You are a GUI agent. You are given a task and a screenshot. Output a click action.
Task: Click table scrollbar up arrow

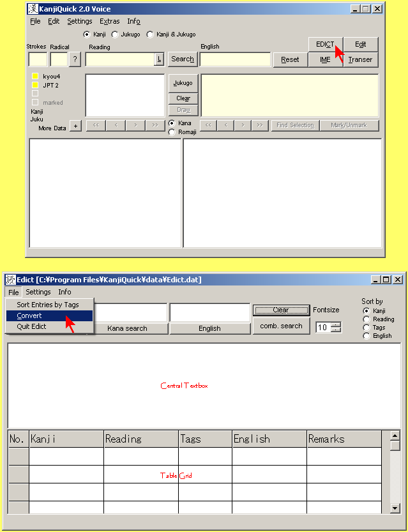point(395,436)
